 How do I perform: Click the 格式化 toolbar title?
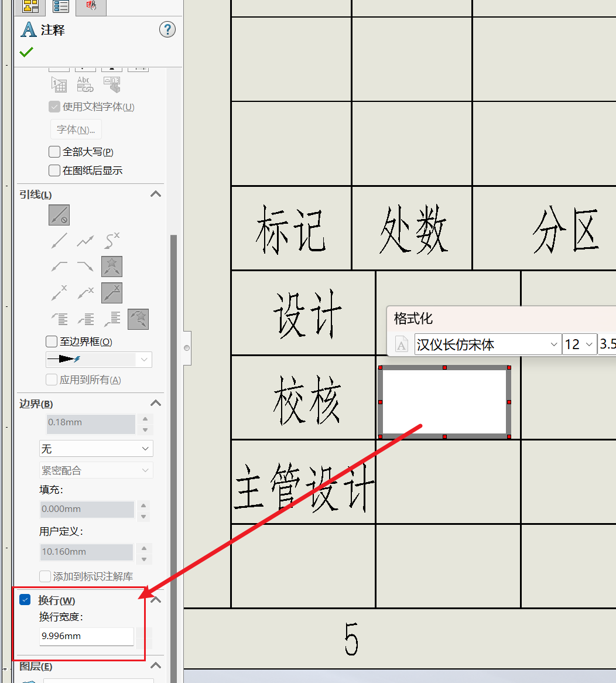(413, 319)
